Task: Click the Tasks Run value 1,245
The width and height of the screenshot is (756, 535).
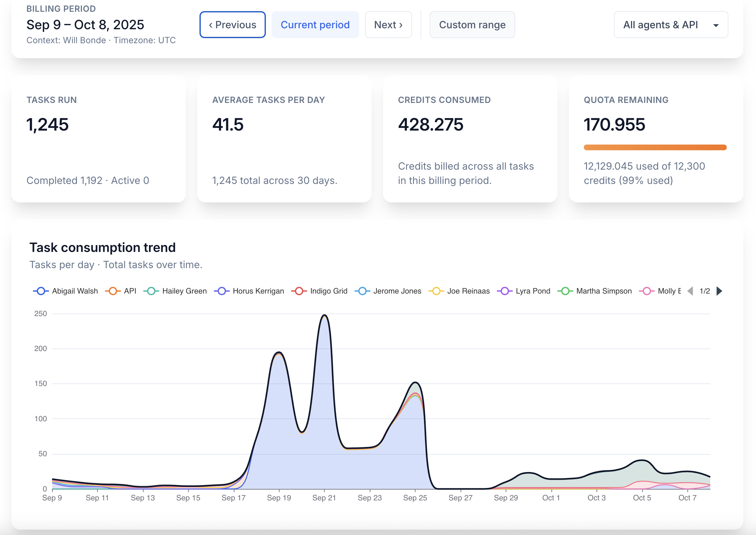Action: pos(47,125)
